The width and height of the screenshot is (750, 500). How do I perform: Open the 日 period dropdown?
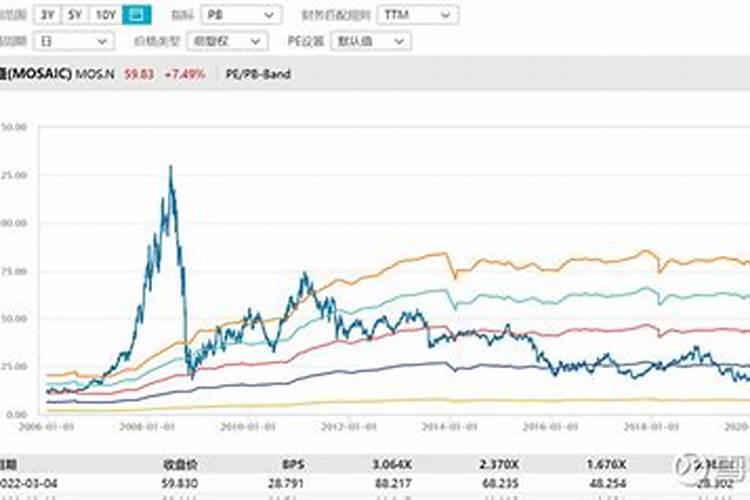[x=73, y=40]
